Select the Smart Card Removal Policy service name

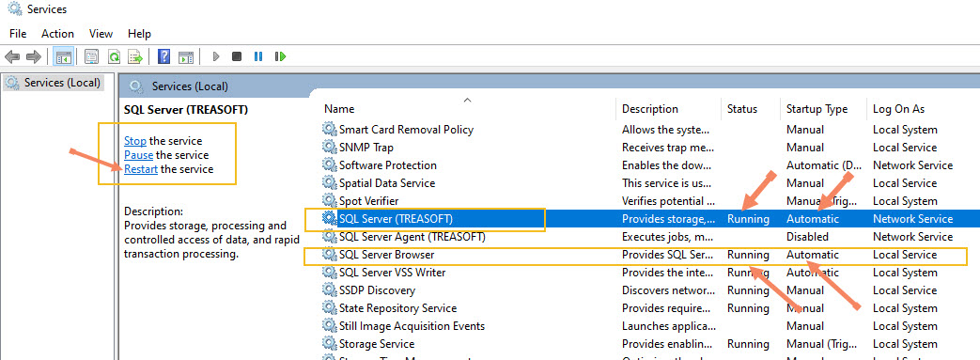point(406,130)
